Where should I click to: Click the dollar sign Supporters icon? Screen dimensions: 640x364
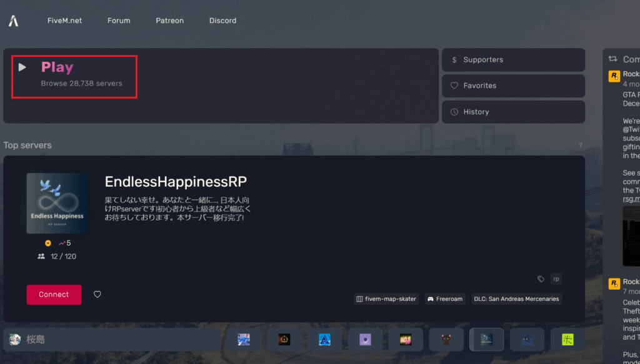point(454,60)
